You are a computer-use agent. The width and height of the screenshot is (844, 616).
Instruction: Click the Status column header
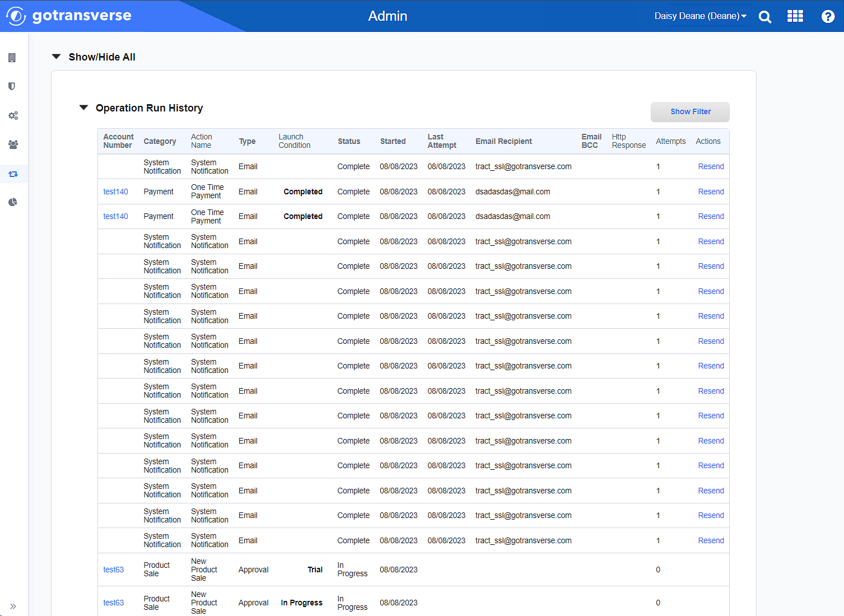349,141
